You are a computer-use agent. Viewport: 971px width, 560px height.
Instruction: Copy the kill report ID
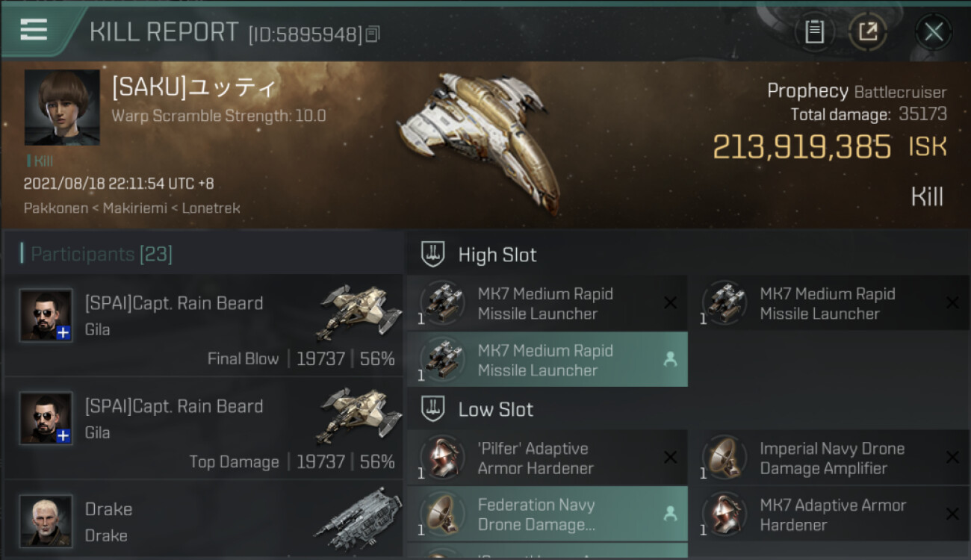tap(373, 34)
